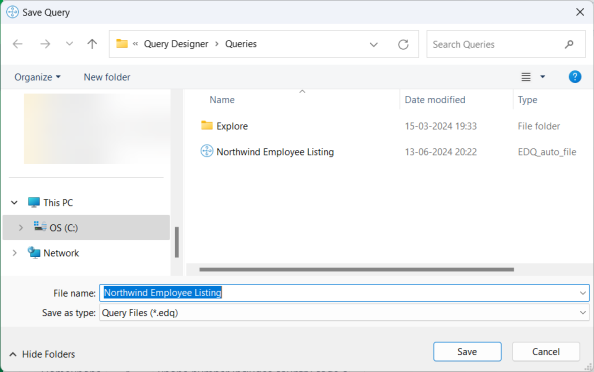594x372 pixels.
Task: Close the Save Query dialog
Action: (580, 12)
